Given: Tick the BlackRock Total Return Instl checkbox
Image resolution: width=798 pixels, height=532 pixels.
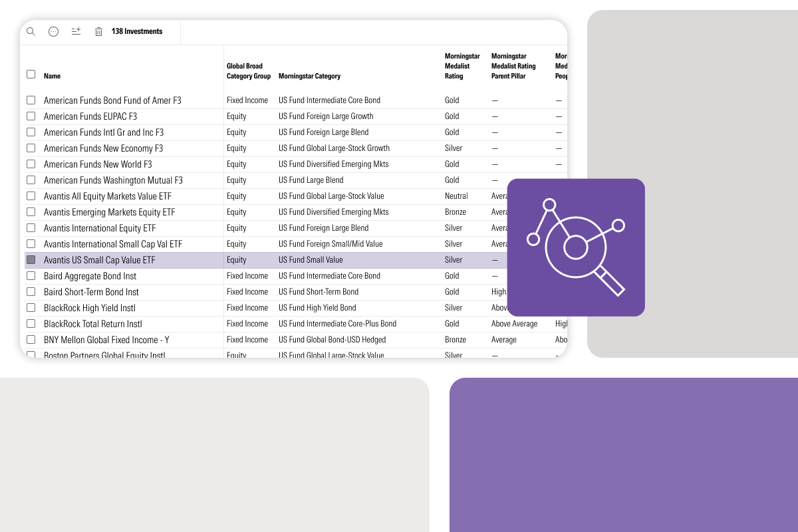Looking at the screenshot, I should click(x=31, y=324).
